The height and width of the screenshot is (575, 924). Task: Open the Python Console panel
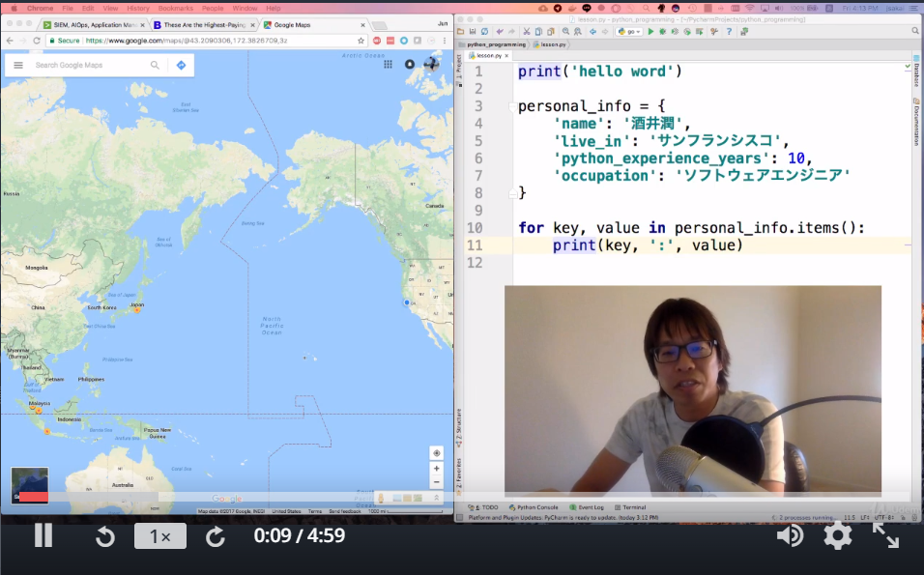point(537,507)
